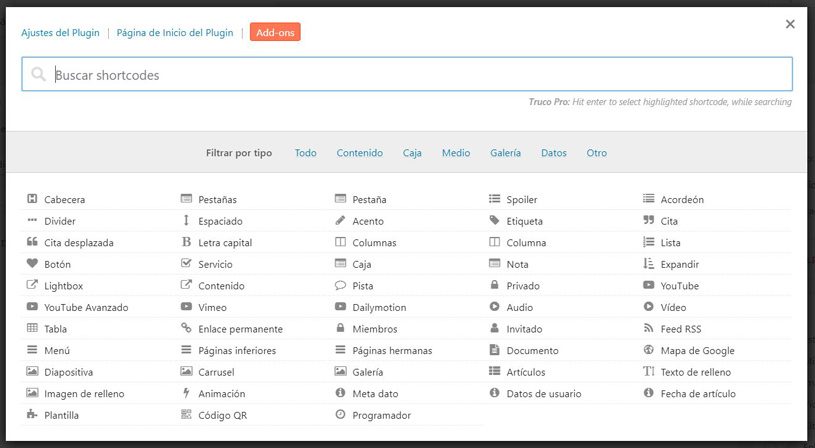
Task: Click the Plantilla puzzle icon
Action: pos(32,414)
